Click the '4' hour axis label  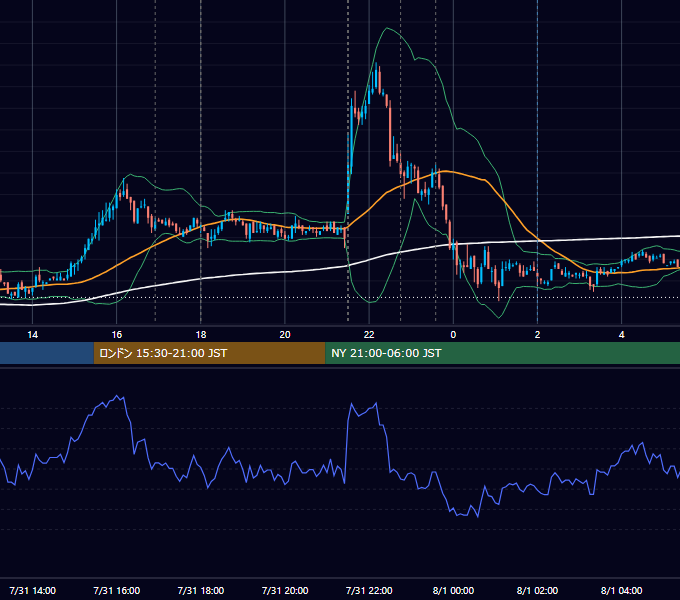pos(621,335)
